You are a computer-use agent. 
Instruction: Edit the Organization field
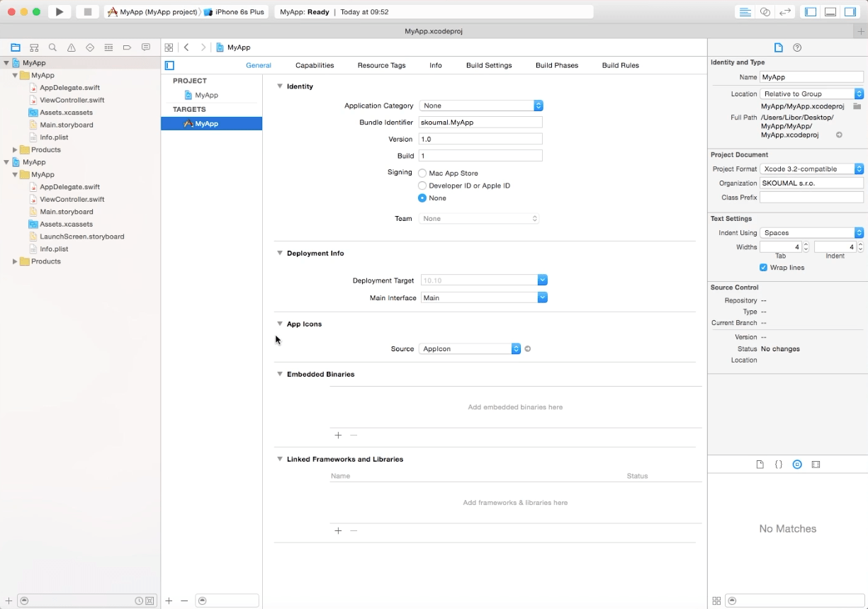(812, 183)
